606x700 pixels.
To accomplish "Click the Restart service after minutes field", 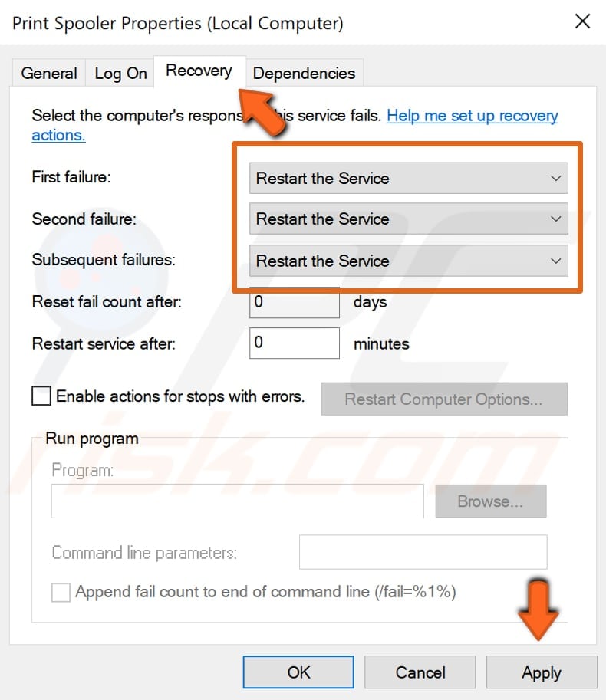I will tap(294, 343).
